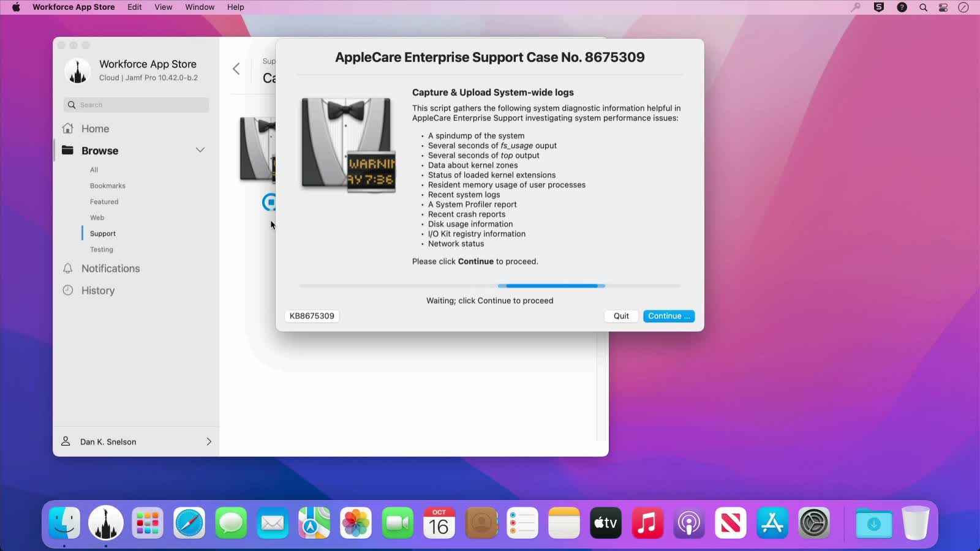Click the indeterminate progress bar in the dialog
980x551 pixels.
tap(489, 286)
